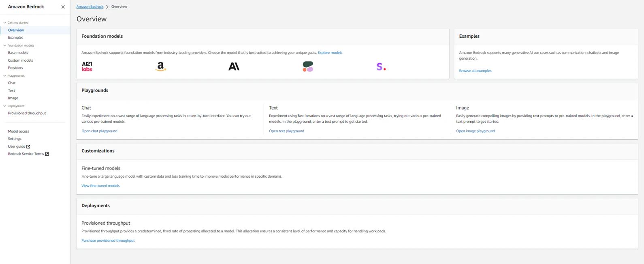
Task: Collapse the Foundation models section
Action: pos(5,45)
